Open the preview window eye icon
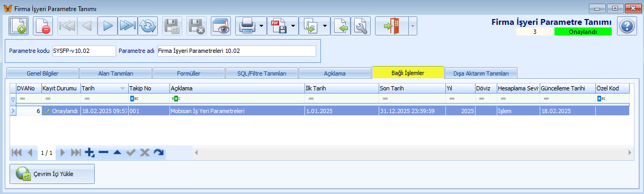 pyautogui.click(x=221, y=26)
